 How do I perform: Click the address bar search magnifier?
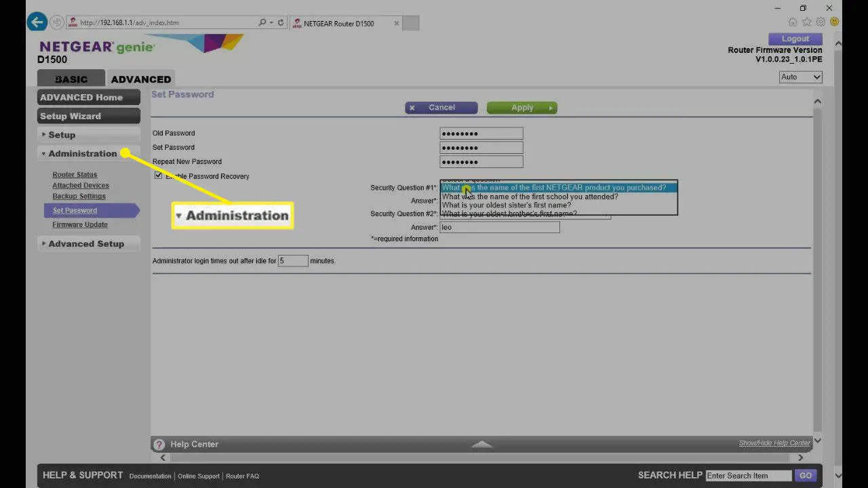pos(262,22)
